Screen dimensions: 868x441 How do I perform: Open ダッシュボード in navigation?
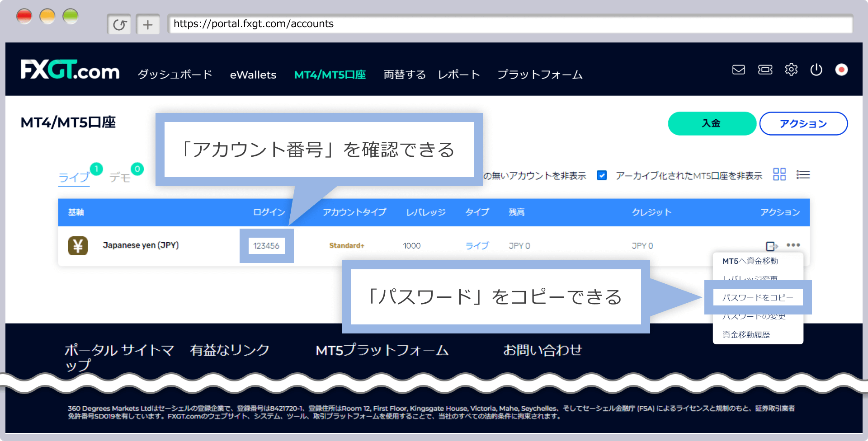pyautogui.click(x=175, y=75)
